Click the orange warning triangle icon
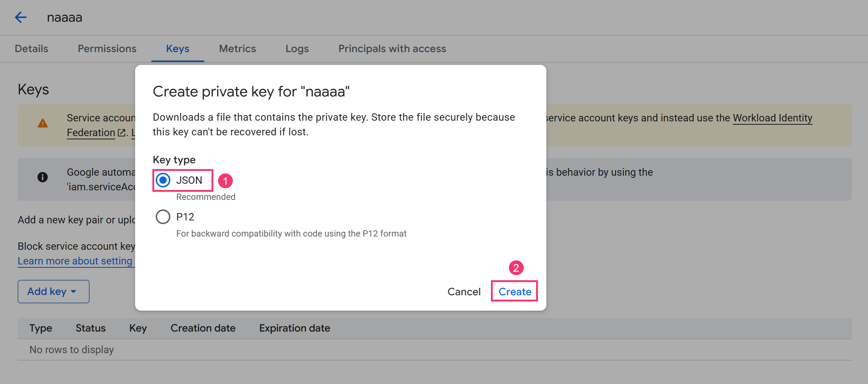Viewport: 868px width, 384px height. pyautogui.click(x=43, y=123)
